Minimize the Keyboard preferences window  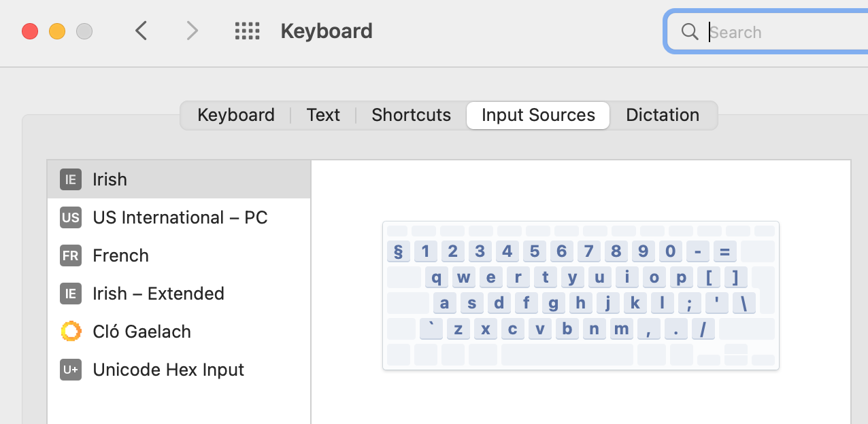(x=57, y=31)
